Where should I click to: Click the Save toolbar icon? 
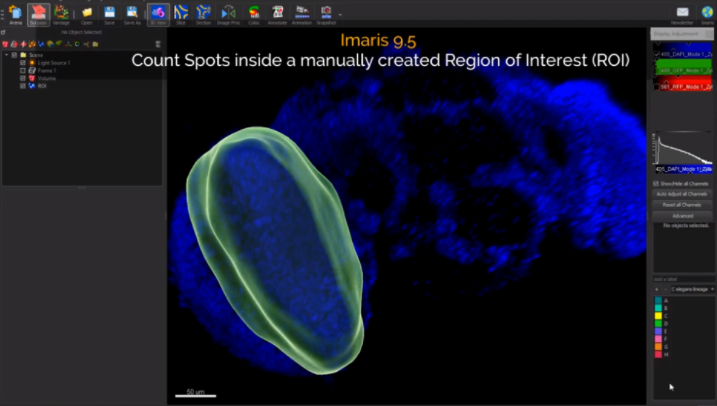click(109, 15)
